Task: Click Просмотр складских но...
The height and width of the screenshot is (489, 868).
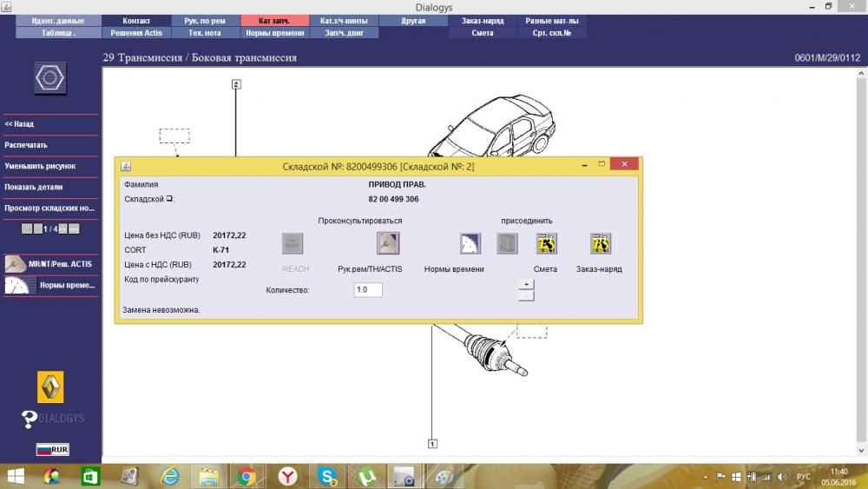Action: click(50, 208)
